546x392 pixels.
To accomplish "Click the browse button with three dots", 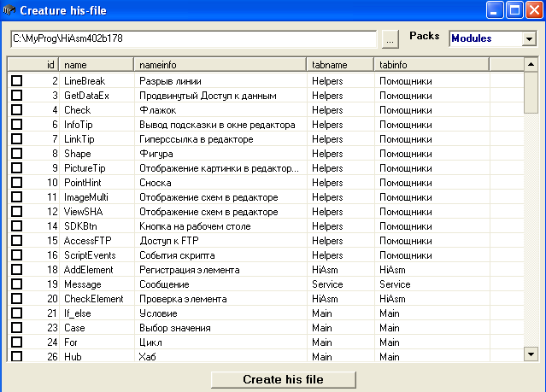I will click(x=390, y=39).
